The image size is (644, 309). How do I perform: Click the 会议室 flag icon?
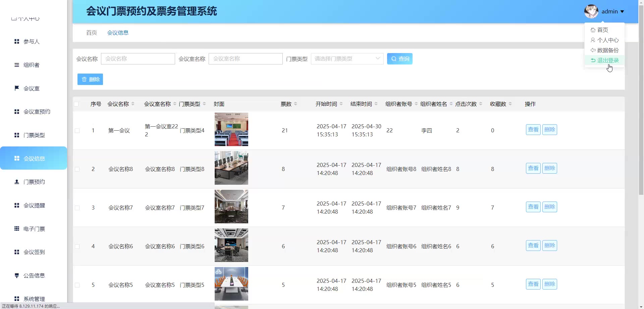(x=16, y=88)
